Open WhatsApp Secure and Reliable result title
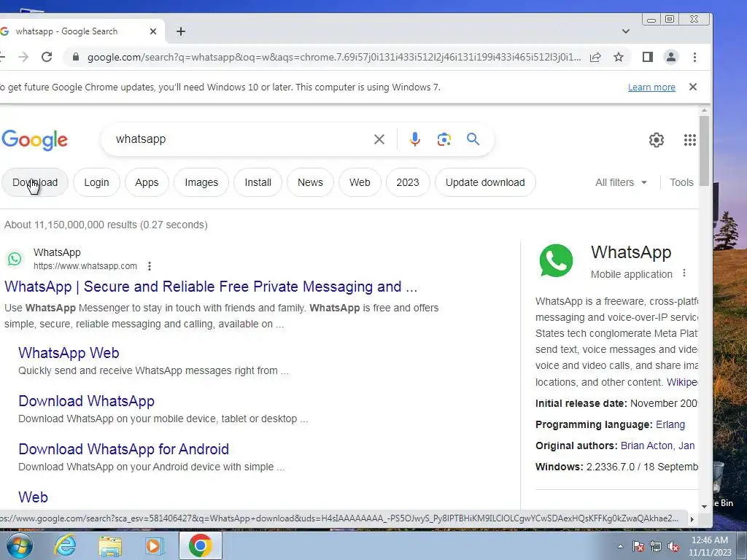Viewport: 747px width, 560px height. [211, 287]
